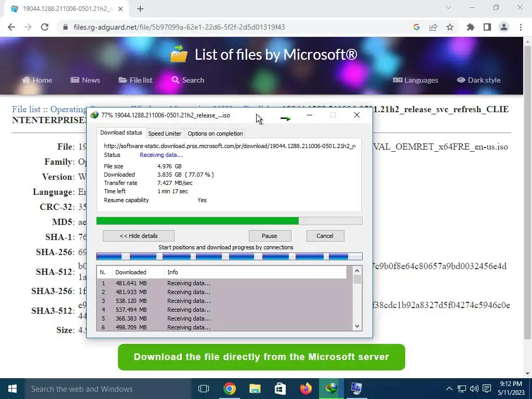Screen dimensions: 532x399
Task: Click Search the web and Windows box
Action: pyautogui.click(x=108, y=389)
